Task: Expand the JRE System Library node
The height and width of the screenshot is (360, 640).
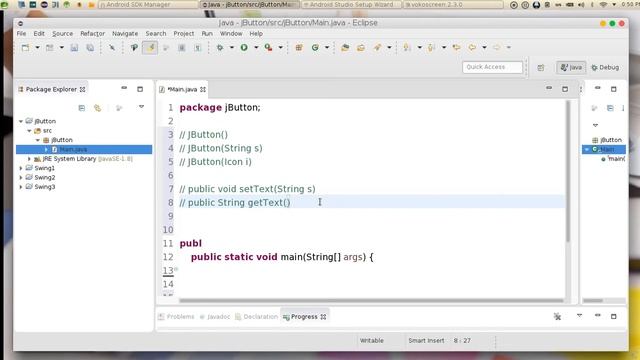Action: coord(29,159)
